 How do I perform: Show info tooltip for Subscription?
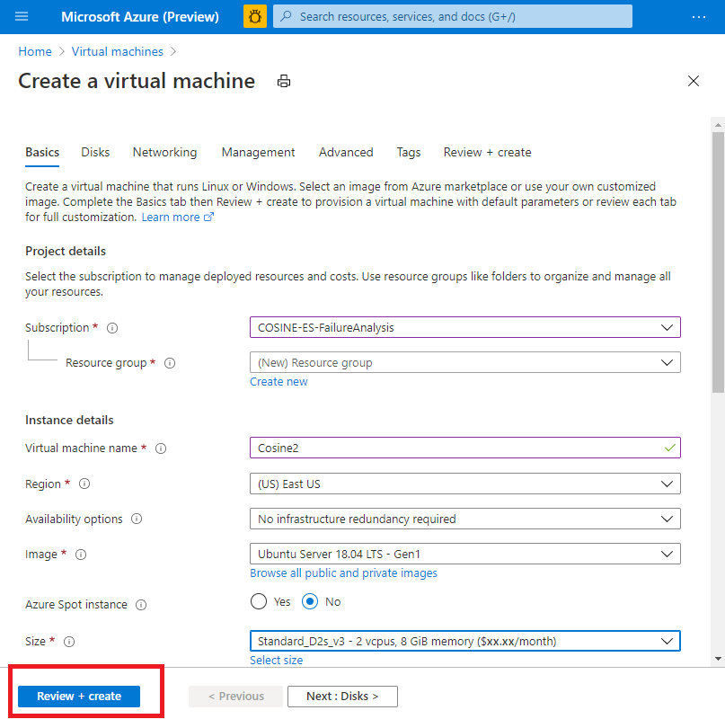click(x=112, y=328)
